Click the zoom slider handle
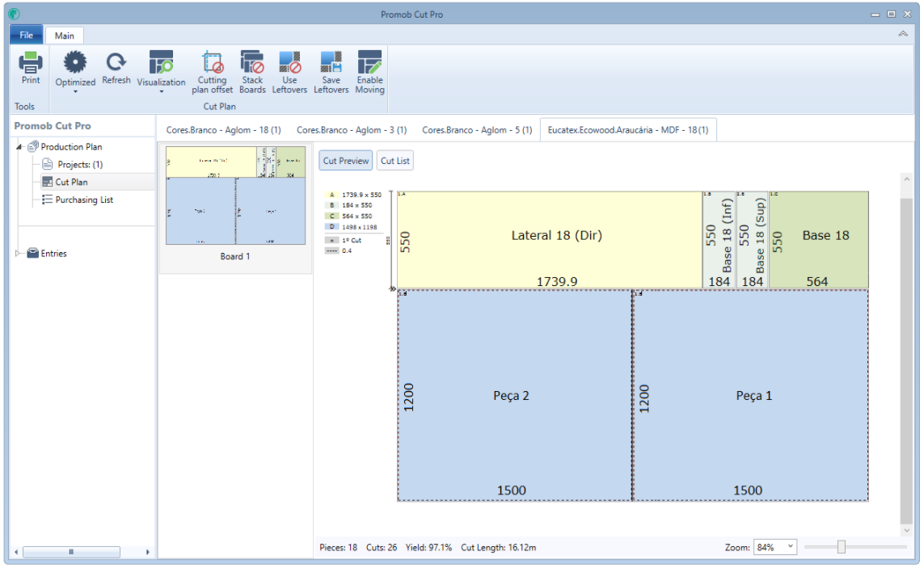 [842, 547]
